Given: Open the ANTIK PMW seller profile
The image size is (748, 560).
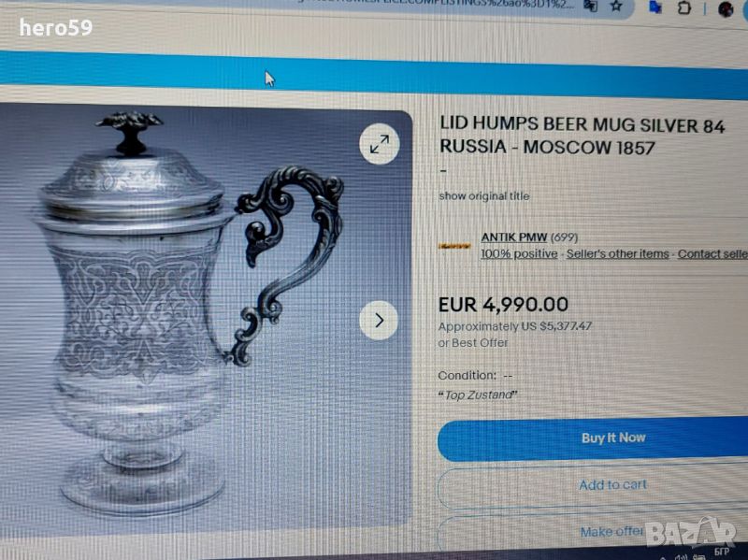Looking at the screenshot, I should (x=513, y=237).
